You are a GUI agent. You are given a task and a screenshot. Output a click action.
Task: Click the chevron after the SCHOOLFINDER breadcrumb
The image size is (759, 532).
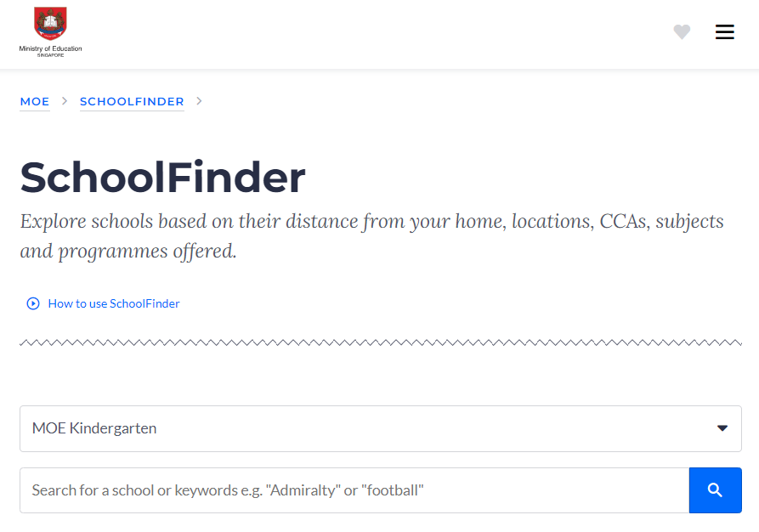click(x=199, y=101)
